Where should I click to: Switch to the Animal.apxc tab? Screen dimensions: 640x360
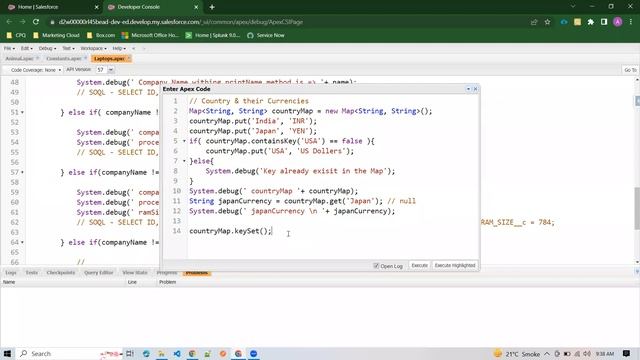19,59
